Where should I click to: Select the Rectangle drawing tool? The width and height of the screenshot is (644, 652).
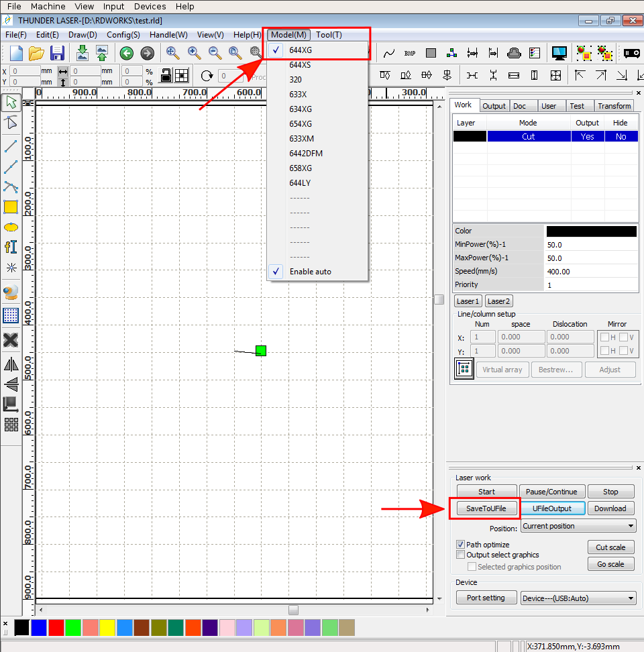(x=11, y=207)
